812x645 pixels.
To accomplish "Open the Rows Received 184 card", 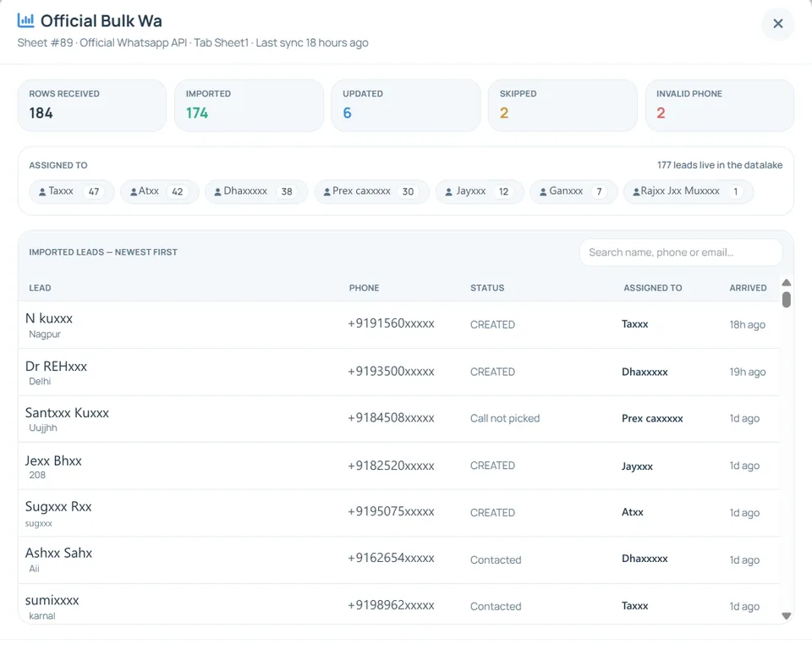I will tap(92, 105).
